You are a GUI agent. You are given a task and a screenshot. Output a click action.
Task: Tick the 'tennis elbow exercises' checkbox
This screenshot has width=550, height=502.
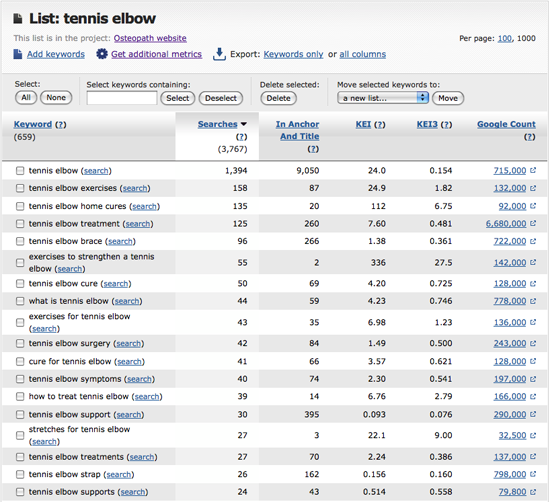pyautogui.click(x=20, y=188)
